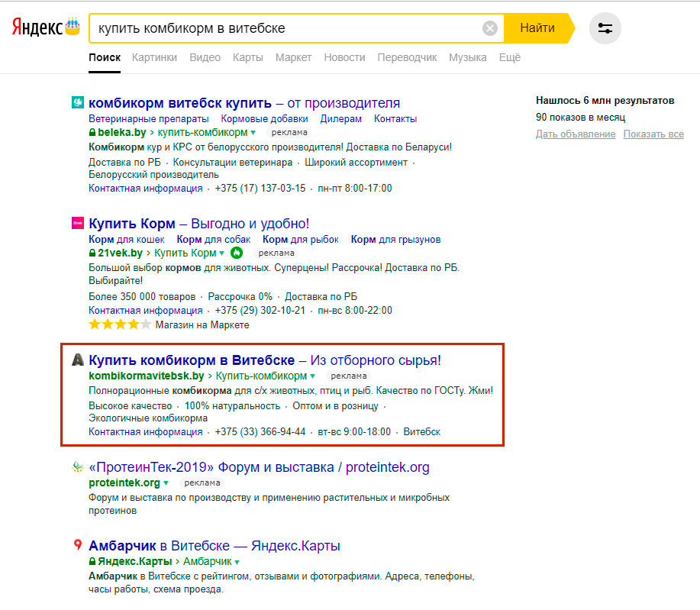Expand dropdown arrow beside 21vek.by Купить Корм
700x610 pixels.
[222, 253]
